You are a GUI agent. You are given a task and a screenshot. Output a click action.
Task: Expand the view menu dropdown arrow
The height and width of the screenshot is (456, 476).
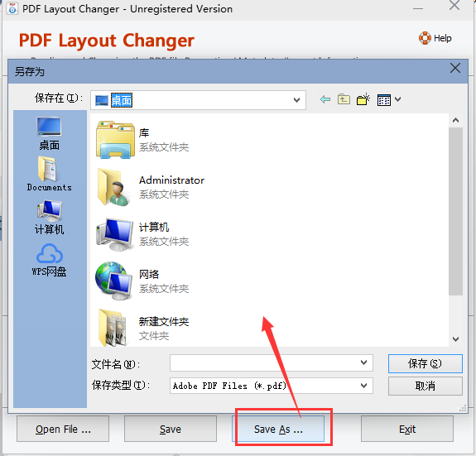click(x=397, y=99)
